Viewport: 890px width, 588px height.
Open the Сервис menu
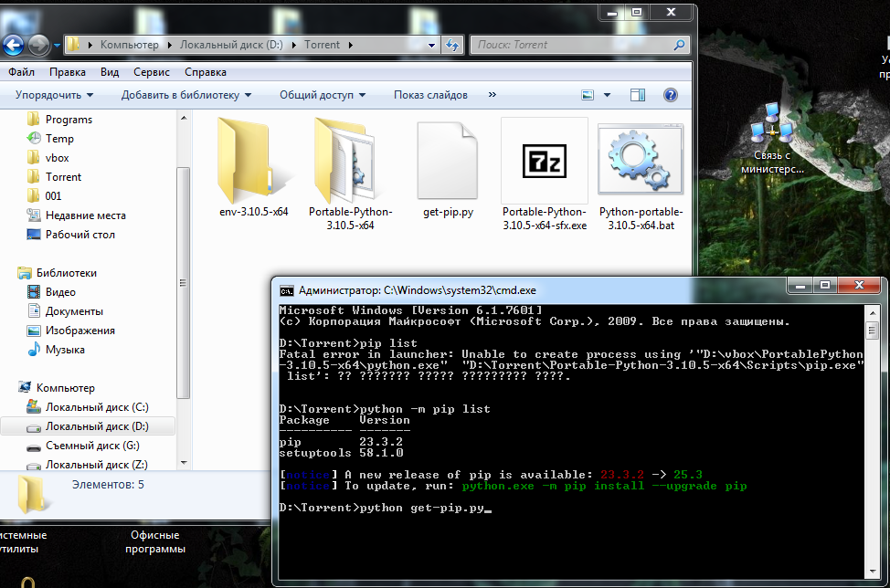[151, 72]
